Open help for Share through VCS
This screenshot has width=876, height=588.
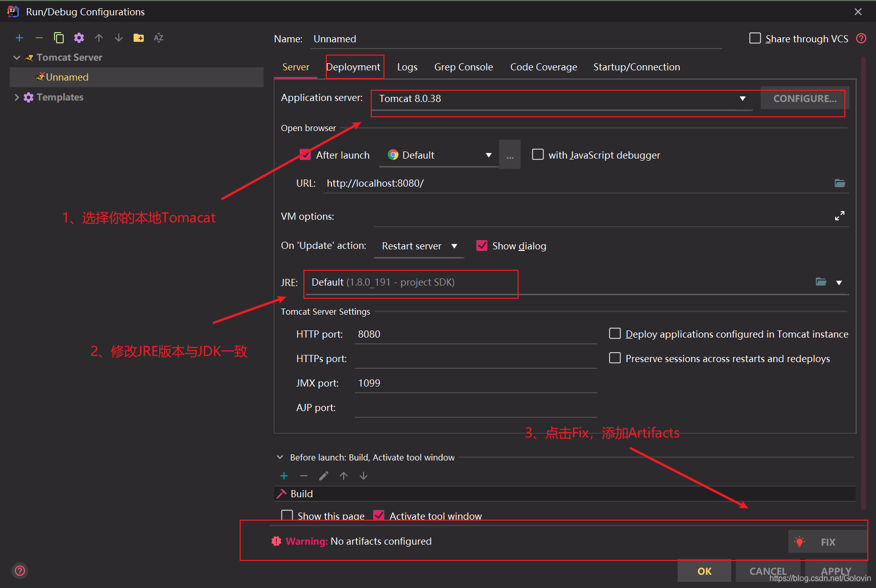[861, 38]
